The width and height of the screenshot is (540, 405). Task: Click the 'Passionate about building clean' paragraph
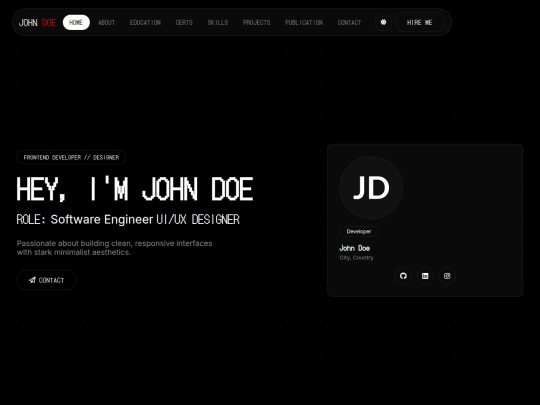pos(114,248)
